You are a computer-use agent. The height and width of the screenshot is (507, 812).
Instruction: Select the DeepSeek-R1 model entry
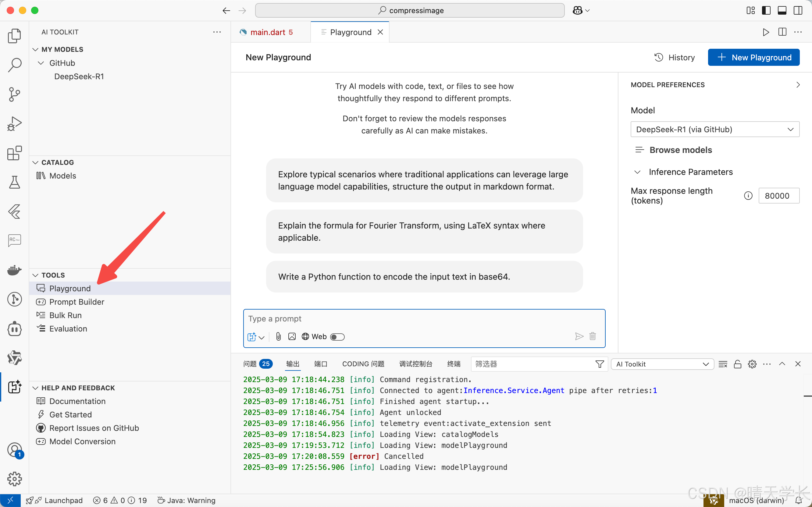coord(79,76)
